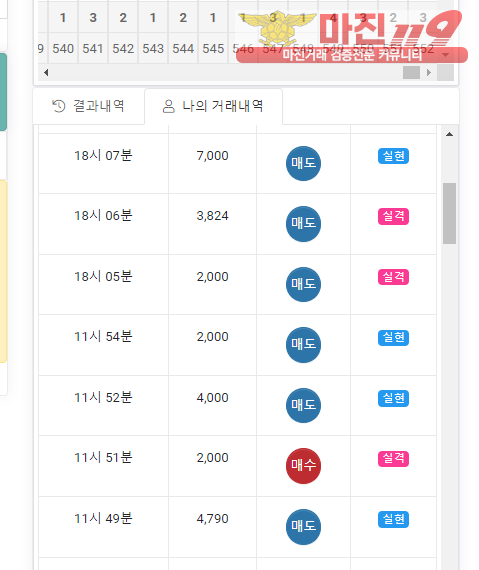
Task: Click round number 541 in the grid
Action: pos(93,49)
